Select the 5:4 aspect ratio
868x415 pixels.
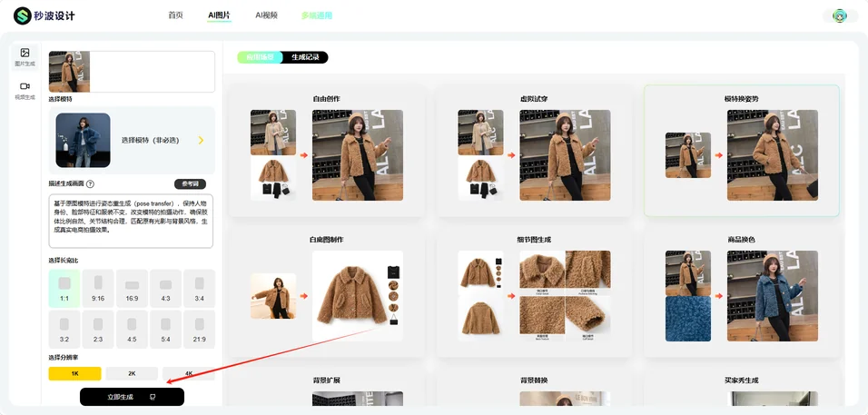[x=165, y=330]
